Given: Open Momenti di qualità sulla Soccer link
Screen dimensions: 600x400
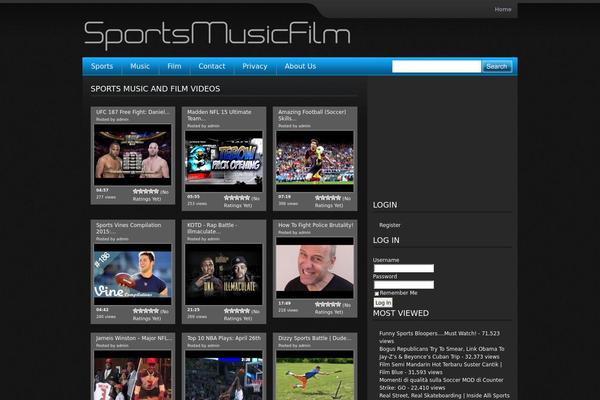Looking at the screenshot, I should tap(441, 384).
